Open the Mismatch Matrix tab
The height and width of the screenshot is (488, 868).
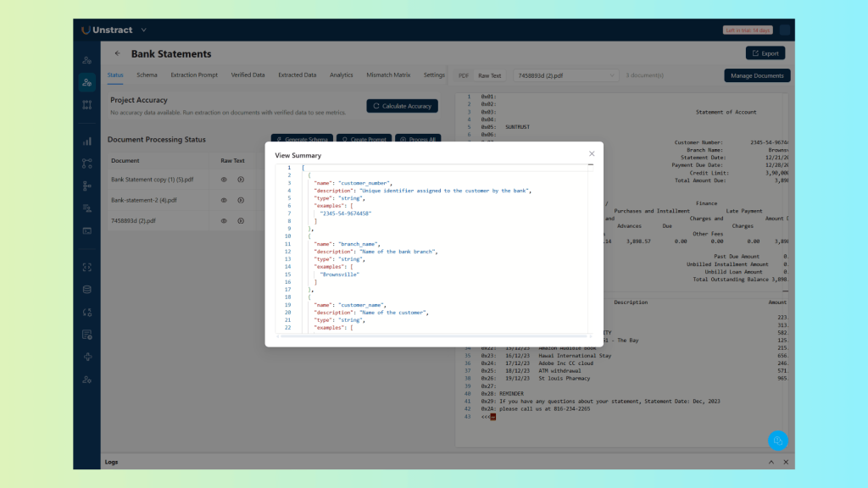tap(388, 75)
